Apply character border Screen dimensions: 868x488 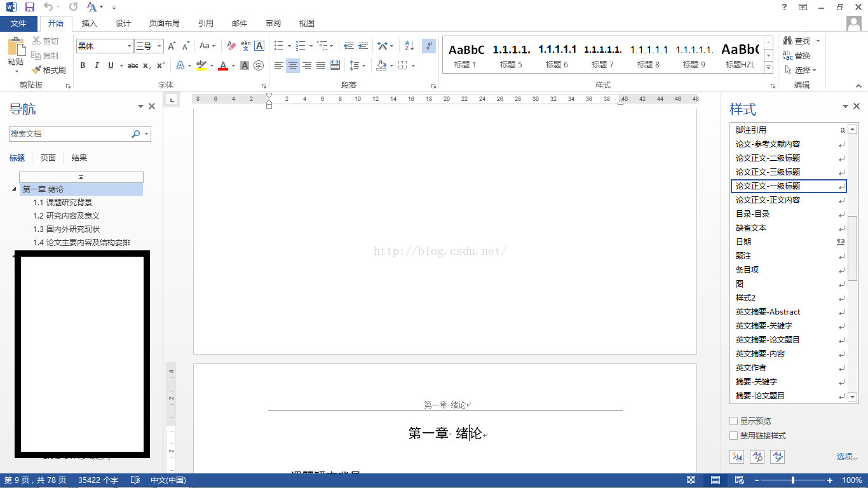coord(259,46)
